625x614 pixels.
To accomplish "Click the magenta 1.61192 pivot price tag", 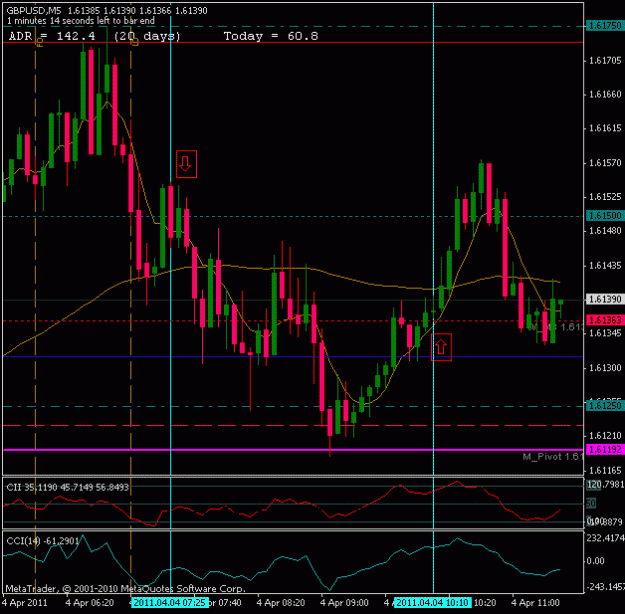I will coord(605,450).
